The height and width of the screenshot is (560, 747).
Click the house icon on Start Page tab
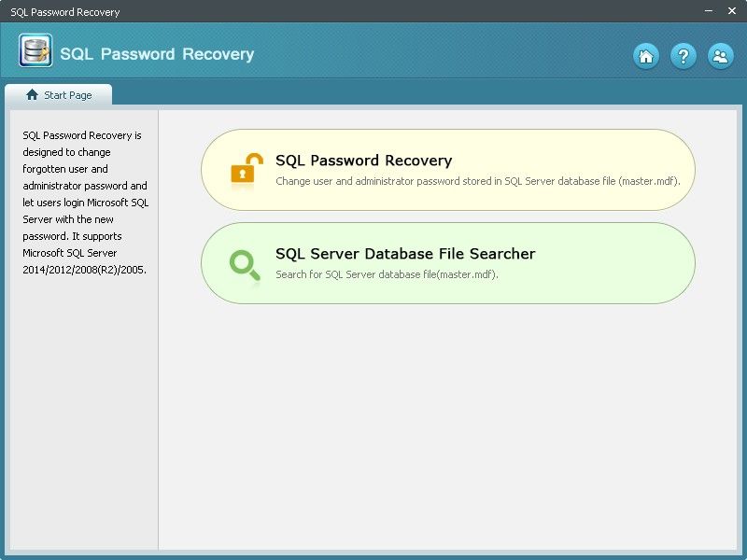coord(32,95)
